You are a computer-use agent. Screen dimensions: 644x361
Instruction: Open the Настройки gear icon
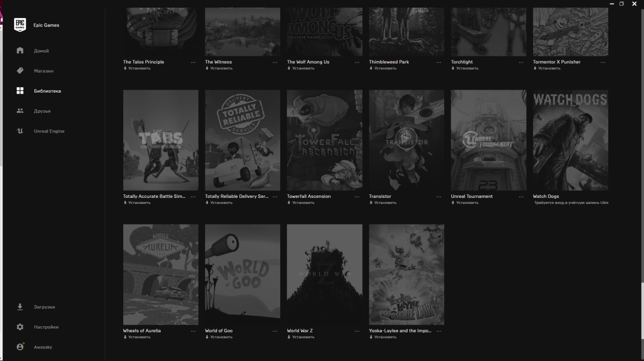(x=20, y=327)
